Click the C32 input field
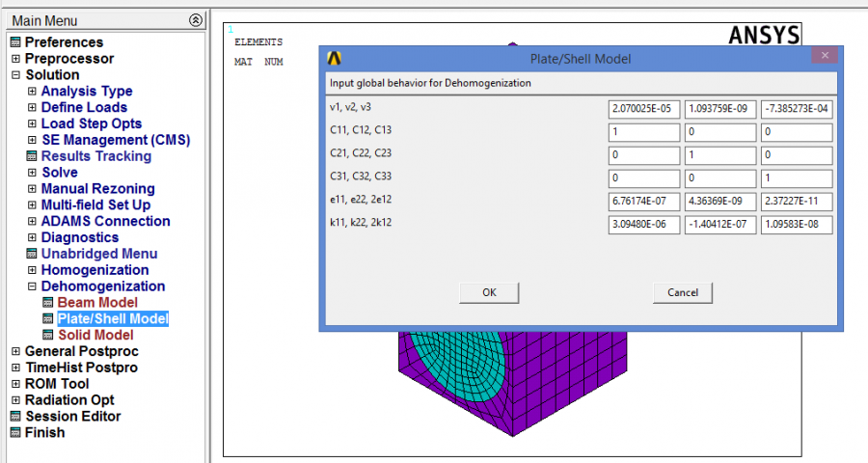 pos(720,178)
